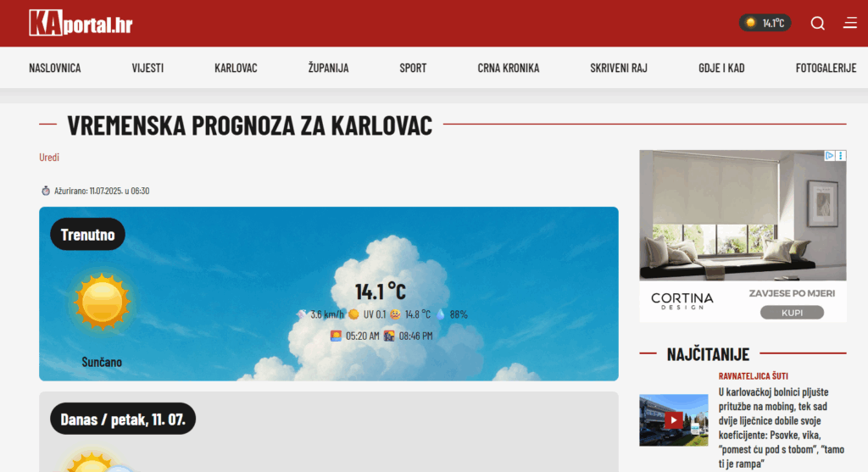Open the VIJESTI menu item
The image size is (868, 472).
(147, 68)
